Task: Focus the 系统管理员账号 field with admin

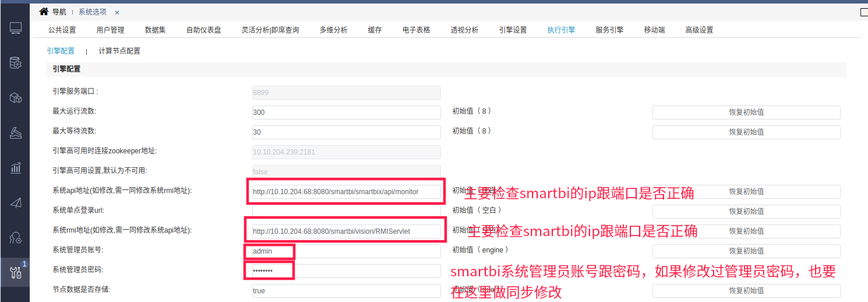Action: click(346, 251)
